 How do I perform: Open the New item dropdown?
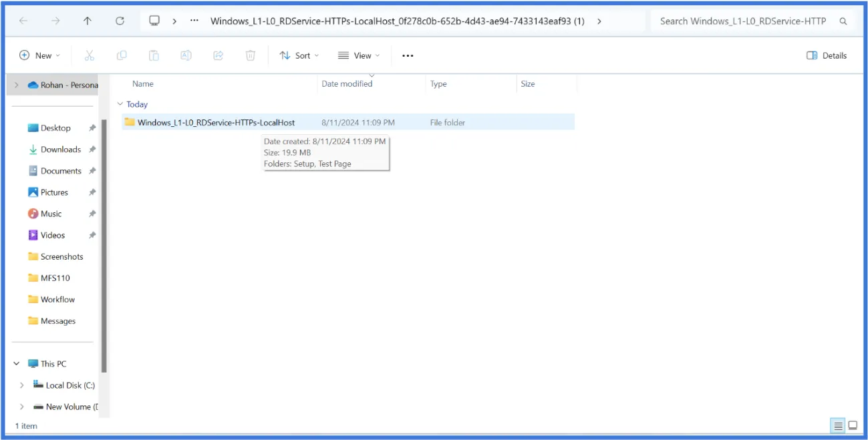pyautogui.click(x=39, y=55)
